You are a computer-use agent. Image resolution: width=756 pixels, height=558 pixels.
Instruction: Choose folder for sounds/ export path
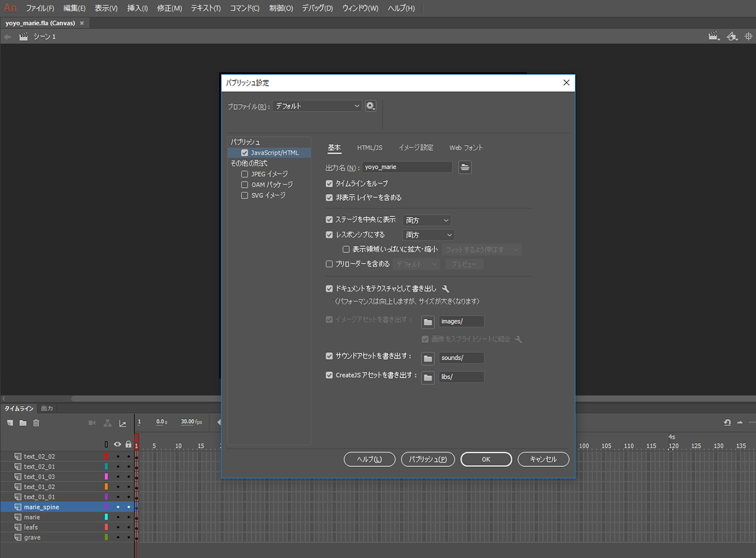(428, 358)
